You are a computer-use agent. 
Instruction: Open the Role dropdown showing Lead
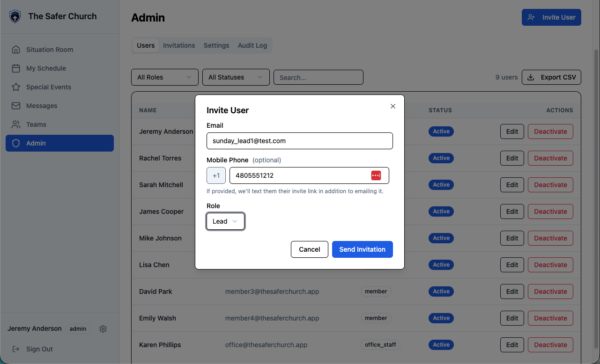pyautogui.click(x=225, y=221)
